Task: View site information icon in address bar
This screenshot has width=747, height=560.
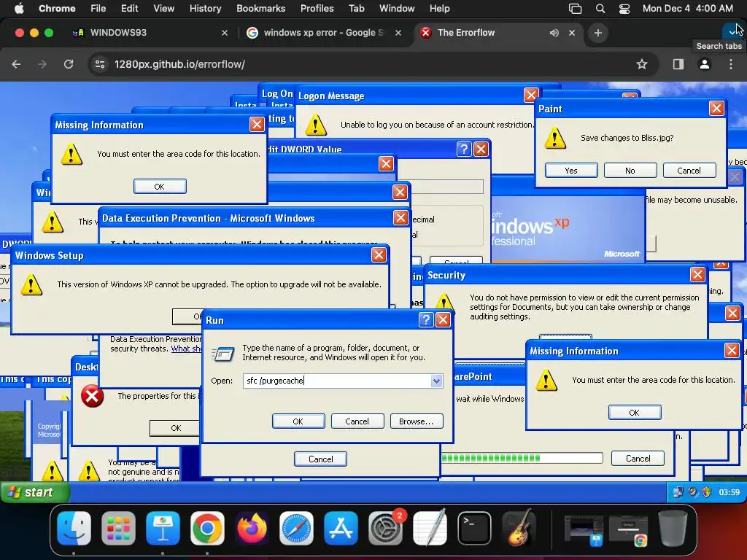Action: pos(99,64)
